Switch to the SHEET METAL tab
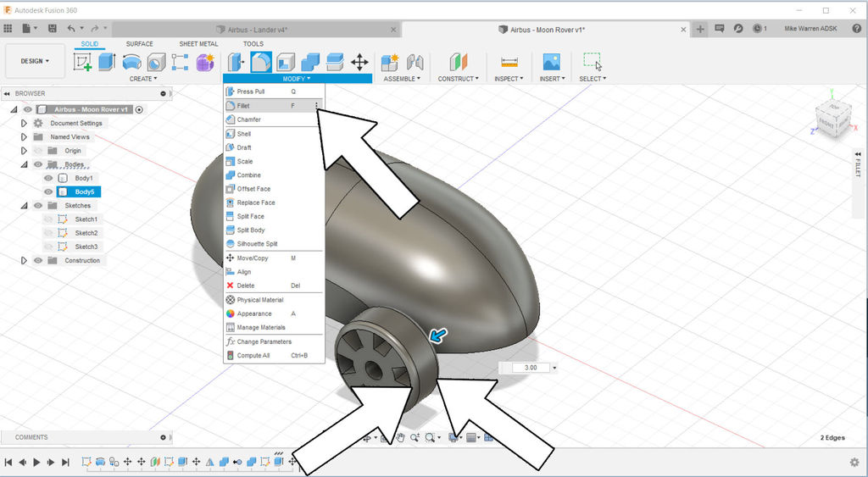Image resolution: width=868 pixels, height=477 pixels. point(198,44)
